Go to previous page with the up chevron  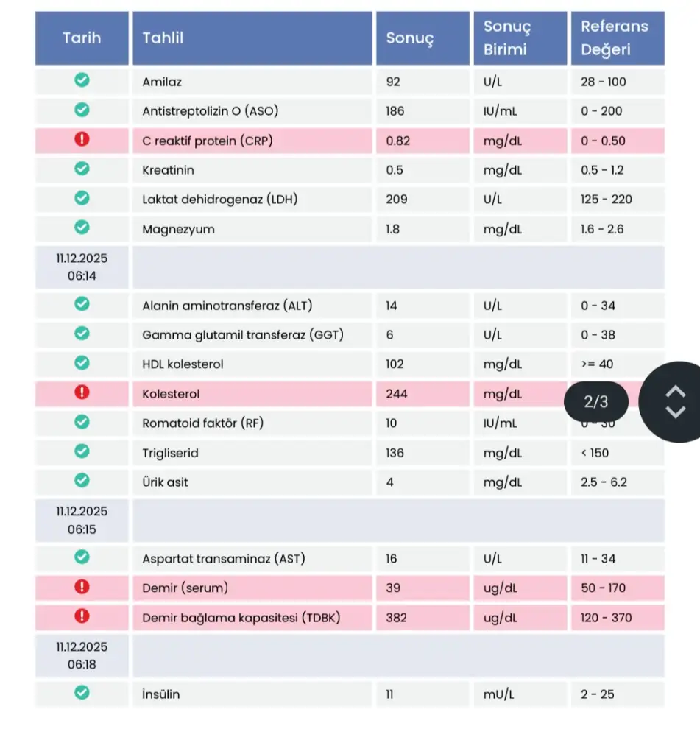click(x=675, y=392)
